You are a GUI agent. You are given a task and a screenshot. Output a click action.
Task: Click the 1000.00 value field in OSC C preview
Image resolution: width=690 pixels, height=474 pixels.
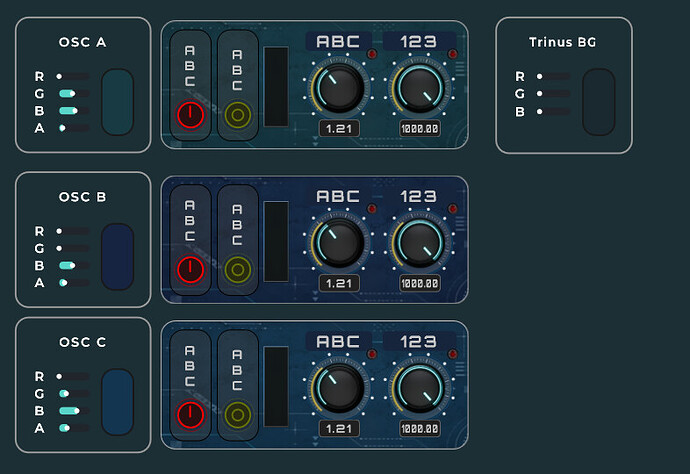coord(420,428)
